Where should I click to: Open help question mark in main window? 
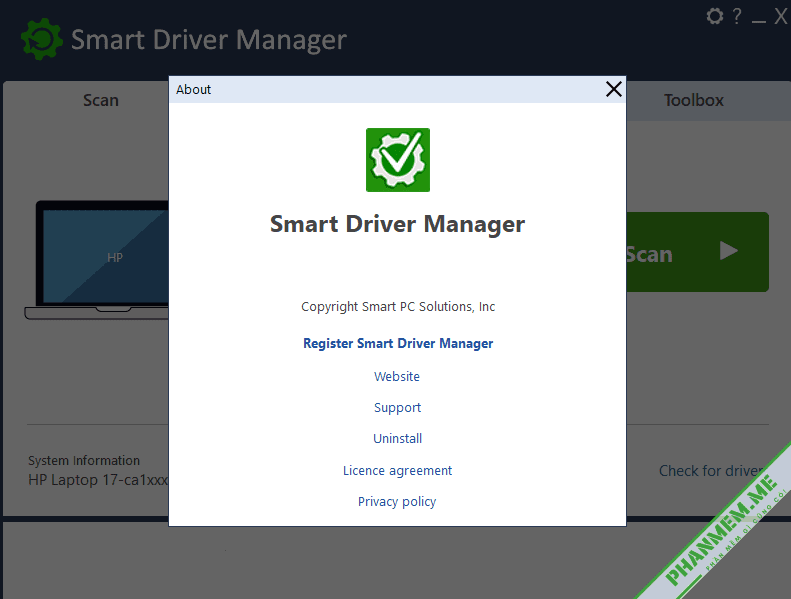[737, 16]
